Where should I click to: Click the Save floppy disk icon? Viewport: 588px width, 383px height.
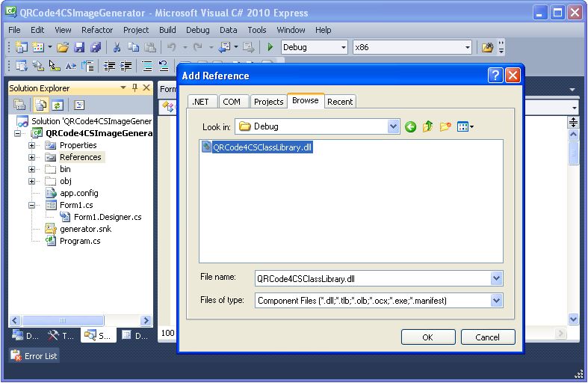[79, 47]
